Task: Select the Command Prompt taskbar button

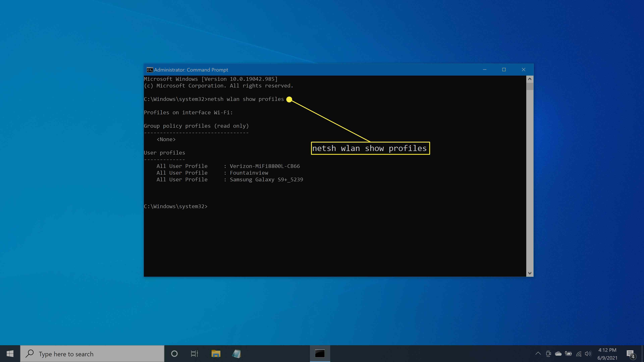Action: tap(320, 354)
